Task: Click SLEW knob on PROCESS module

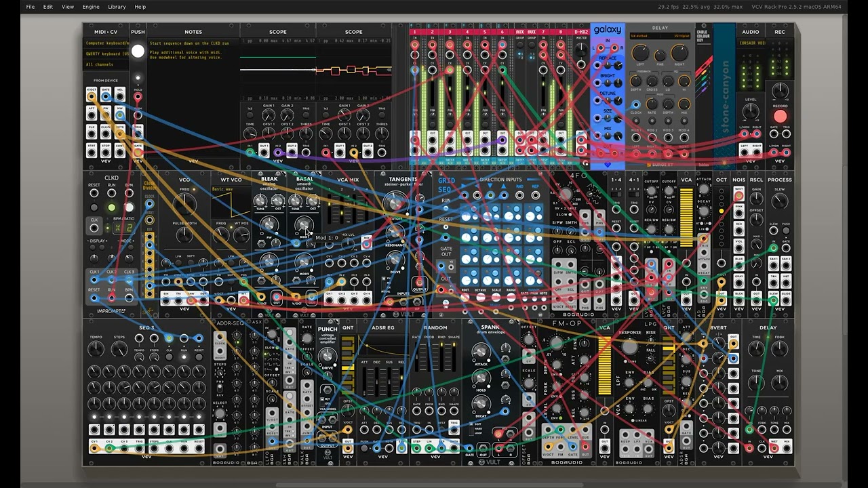Action: (x=780, y=201)
